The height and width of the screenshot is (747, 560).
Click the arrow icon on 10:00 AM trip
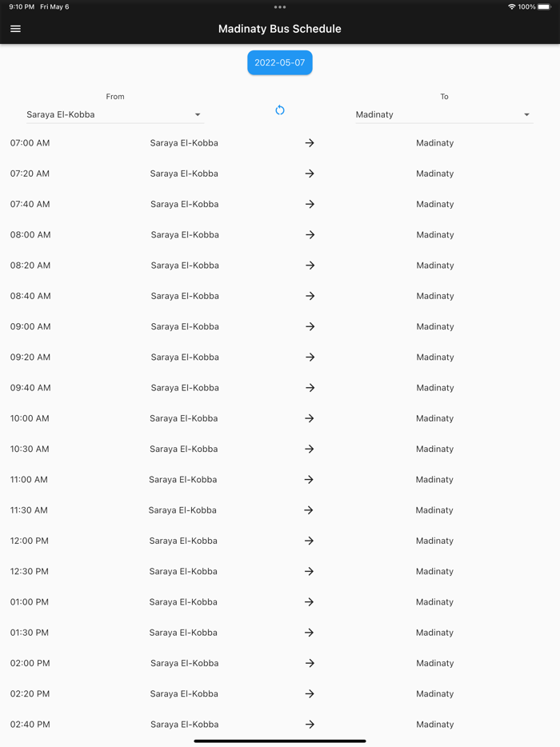click(x=309, y=418)
